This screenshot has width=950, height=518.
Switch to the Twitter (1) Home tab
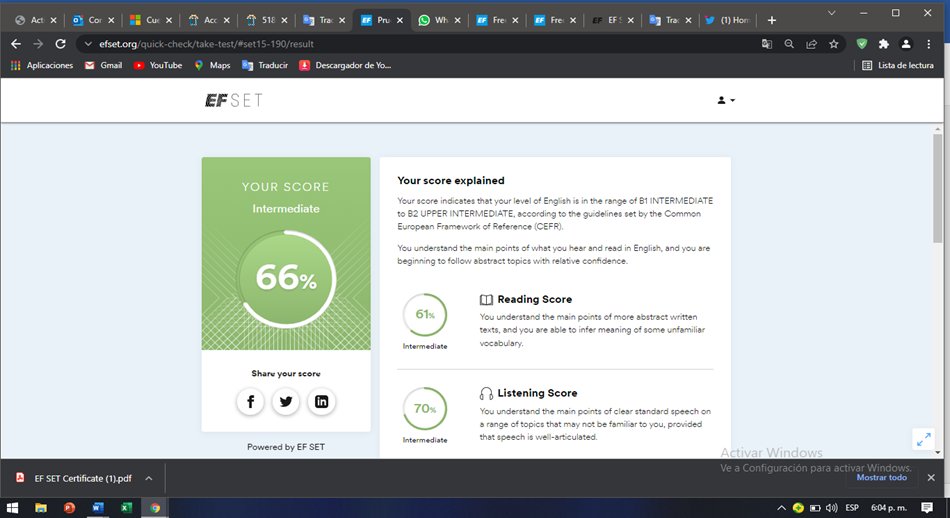click(x=728, y=20)
